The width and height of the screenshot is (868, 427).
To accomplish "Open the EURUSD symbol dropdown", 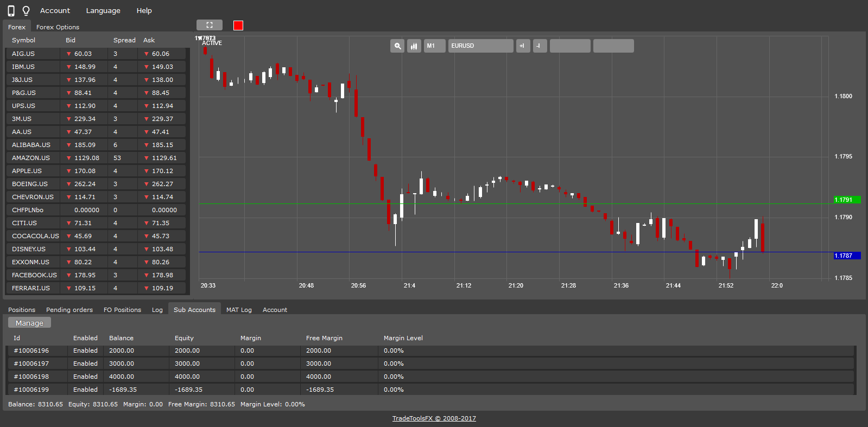I will coord(480,46).
